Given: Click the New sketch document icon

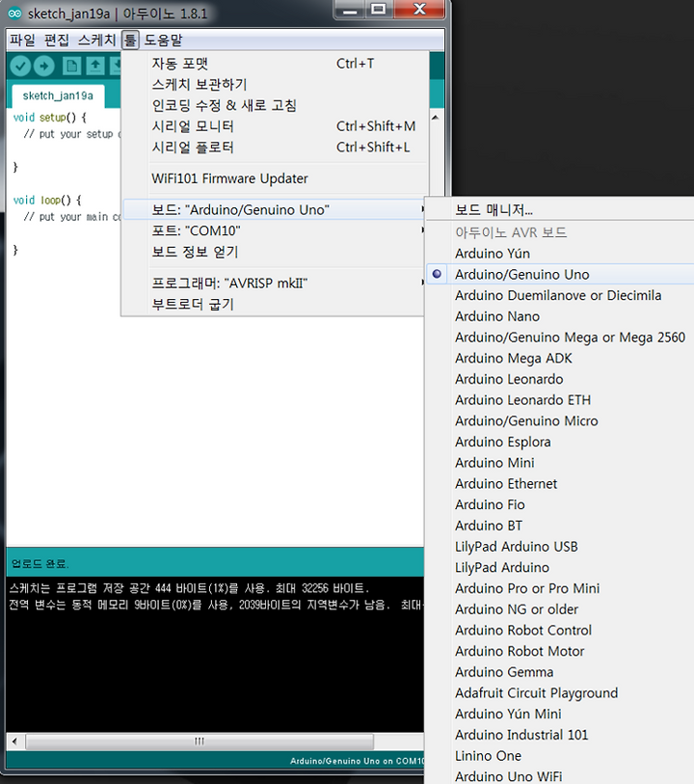Looking at the screenshot, I should 71,66.
